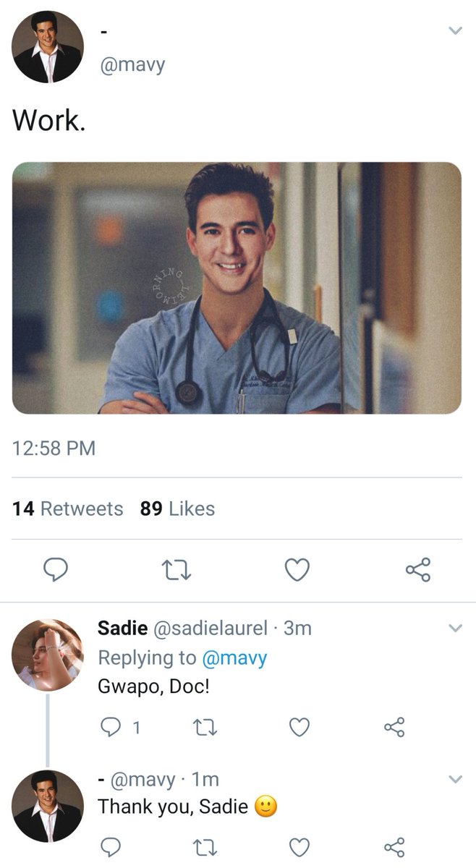Viewport: 476px width, 868px height.
Task: Open Sadie's profile picture
Action: [48, 655]
